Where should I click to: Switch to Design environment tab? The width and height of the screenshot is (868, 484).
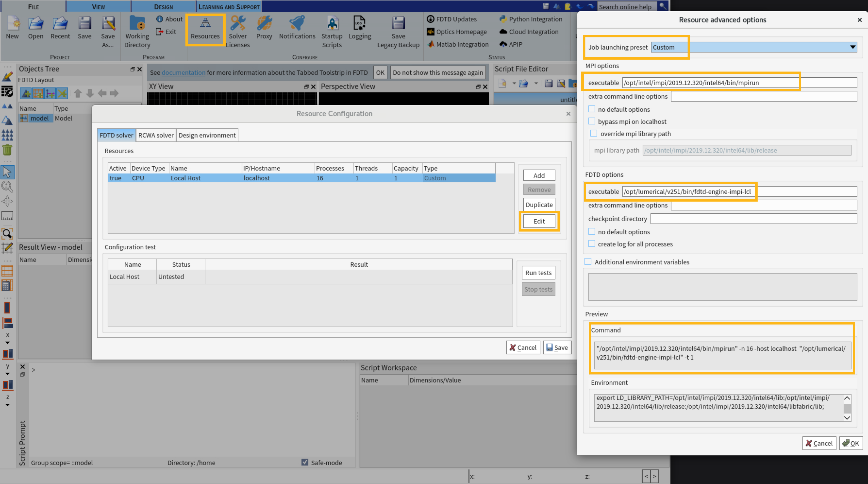(x=207, y=135)
